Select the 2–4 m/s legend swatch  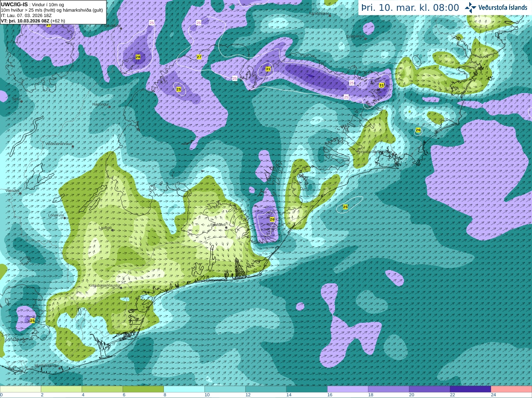coord(61,389)
